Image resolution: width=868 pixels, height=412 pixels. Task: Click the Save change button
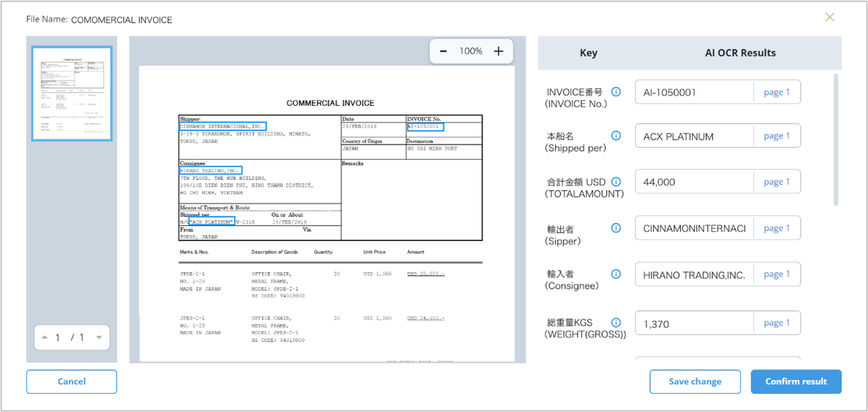tap(695, 382)
